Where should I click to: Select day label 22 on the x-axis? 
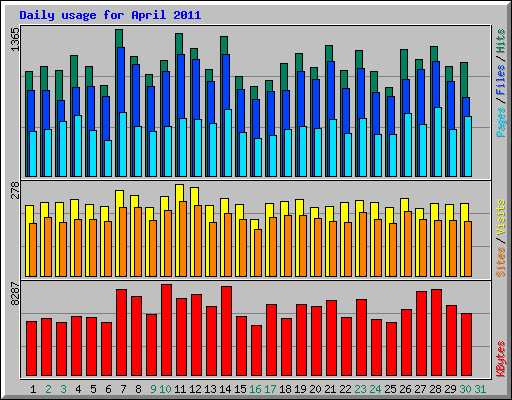click(x=345, y=389)
